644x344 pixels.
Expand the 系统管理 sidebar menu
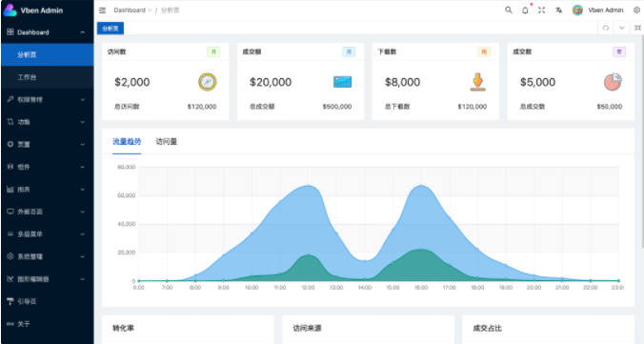(x=47, y=256)
